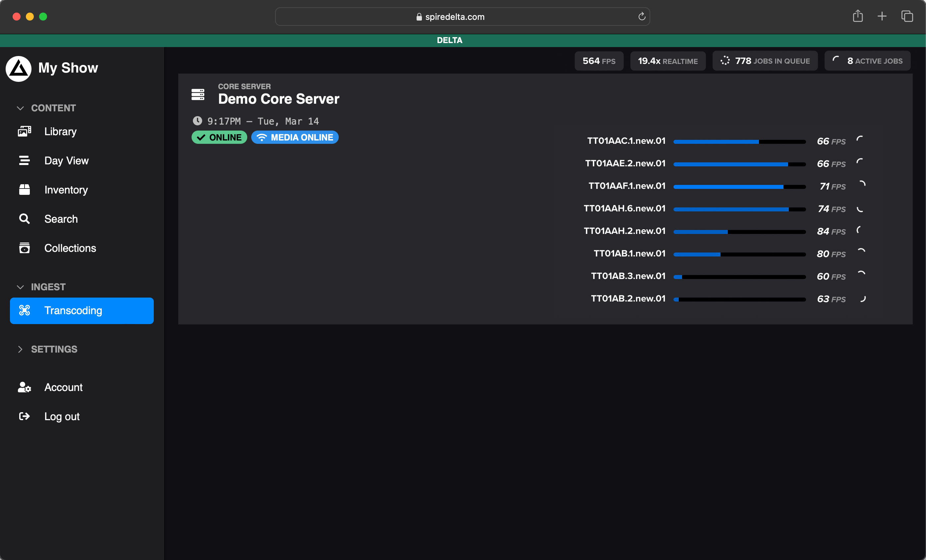Click the Search magnifier icon
926x560 pixels.
25,219
